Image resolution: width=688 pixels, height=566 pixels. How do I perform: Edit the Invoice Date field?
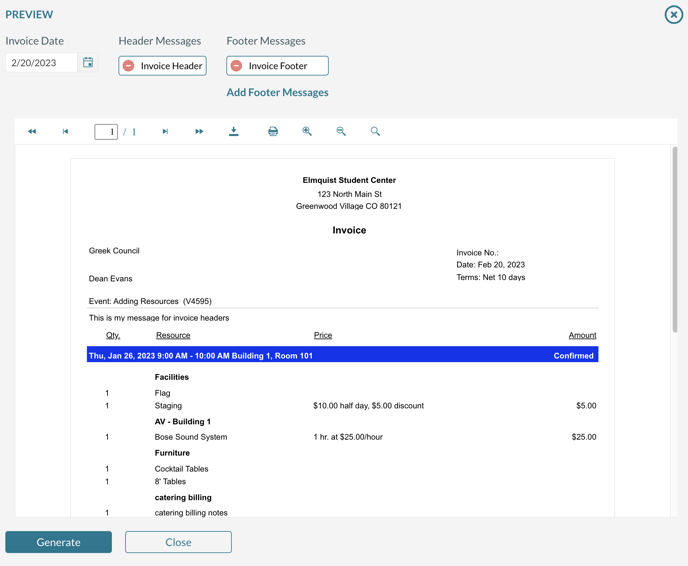[41, 63]
